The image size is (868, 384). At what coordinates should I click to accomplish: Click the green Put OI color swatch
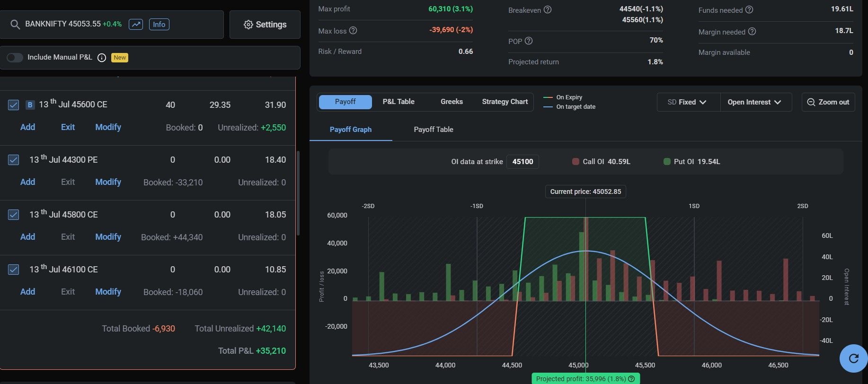667,162
